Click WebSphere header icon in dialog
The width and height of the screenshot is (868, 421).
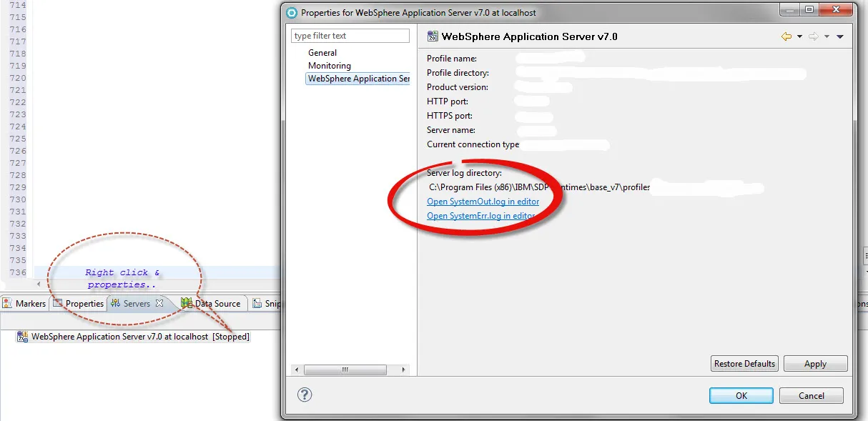pos(433,36)
